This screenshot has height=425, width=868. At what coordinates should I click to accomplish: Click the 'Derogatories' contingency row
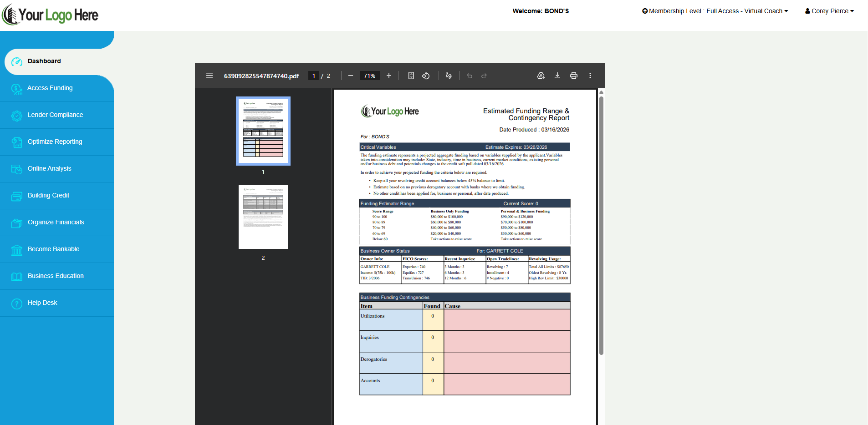(x=465, y=363)
